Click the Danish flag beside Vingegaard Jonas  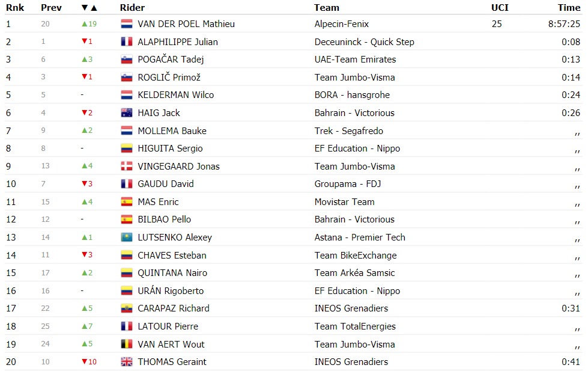126,166
